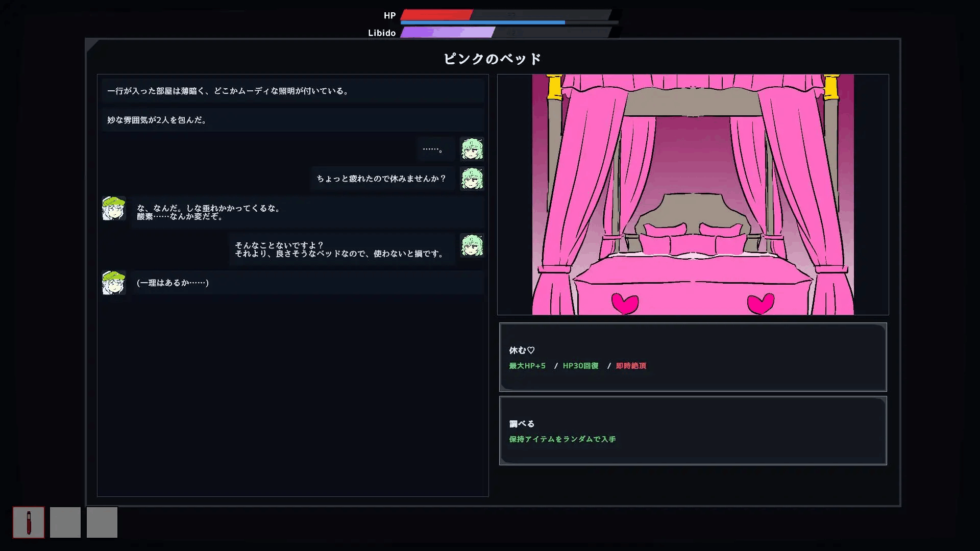Click the second empty inventory slot

click(65, 522)
